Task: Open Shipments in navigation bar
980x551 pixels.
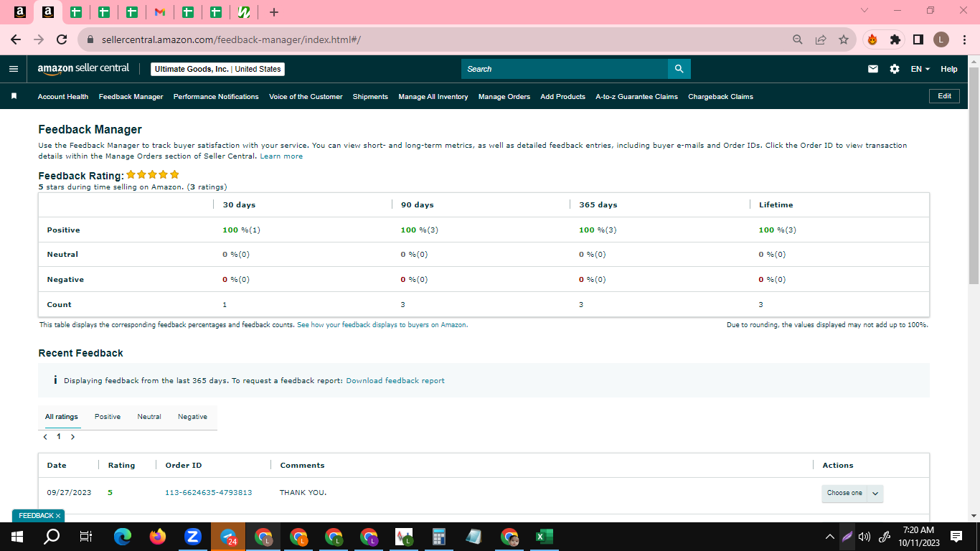Action: (x=370, y=97)
